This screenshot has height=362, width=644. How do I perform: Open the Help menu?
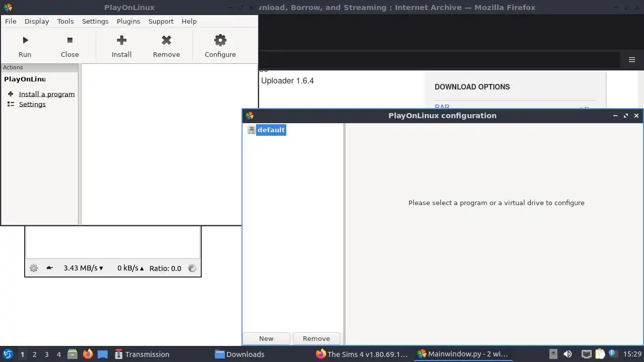(189, 21)
